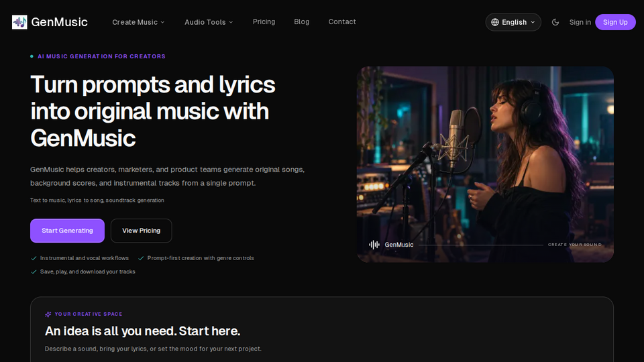Click checkmark beside Instrumental and vocal workflows

[x=34, y=258]
